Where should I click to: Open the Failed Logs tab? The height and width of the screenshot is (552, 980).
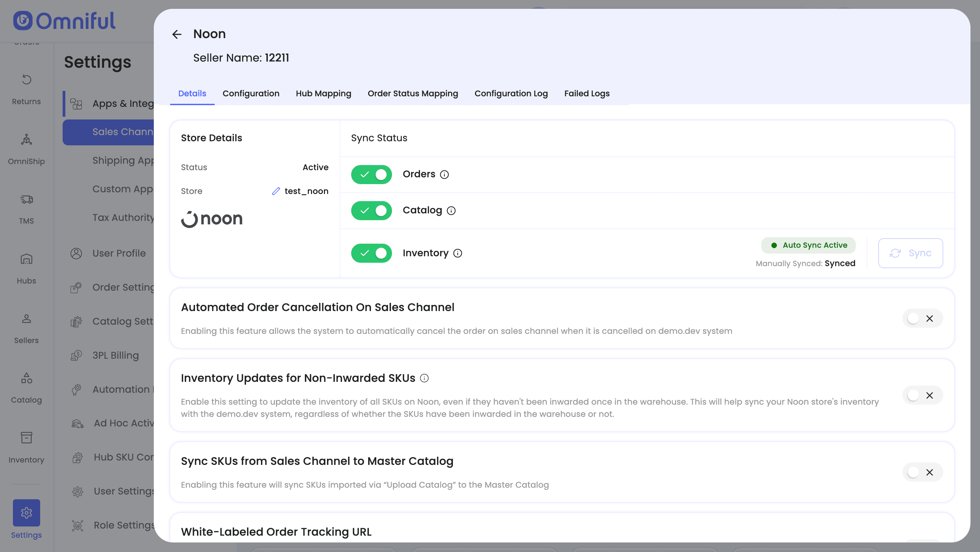[587, 94]
